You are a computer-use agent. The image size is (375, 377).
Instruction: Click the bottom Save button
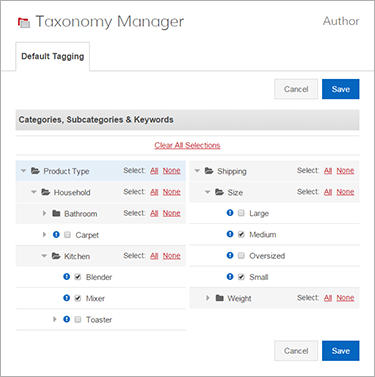341,351
